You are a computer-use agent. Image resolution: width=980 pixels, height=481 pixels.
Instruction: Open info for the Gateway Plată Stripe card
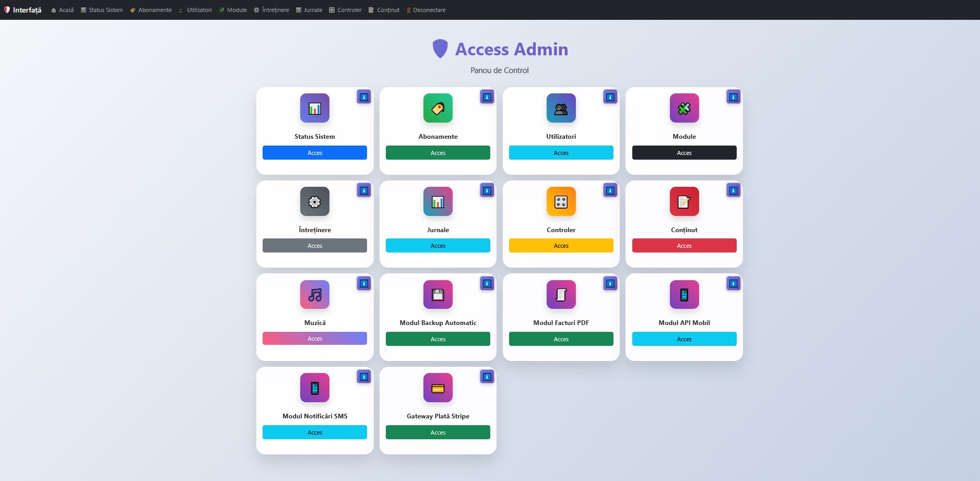(487, 376)
